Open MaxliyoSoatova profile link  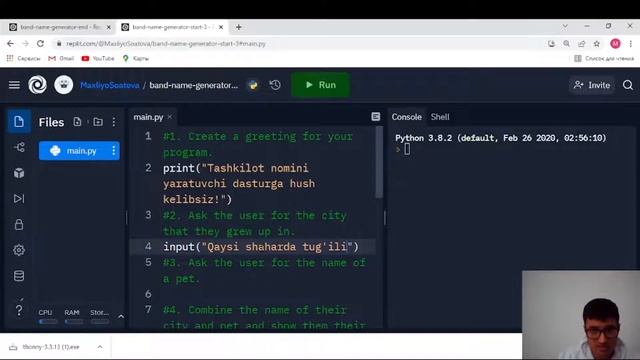(x=109, y=85)
